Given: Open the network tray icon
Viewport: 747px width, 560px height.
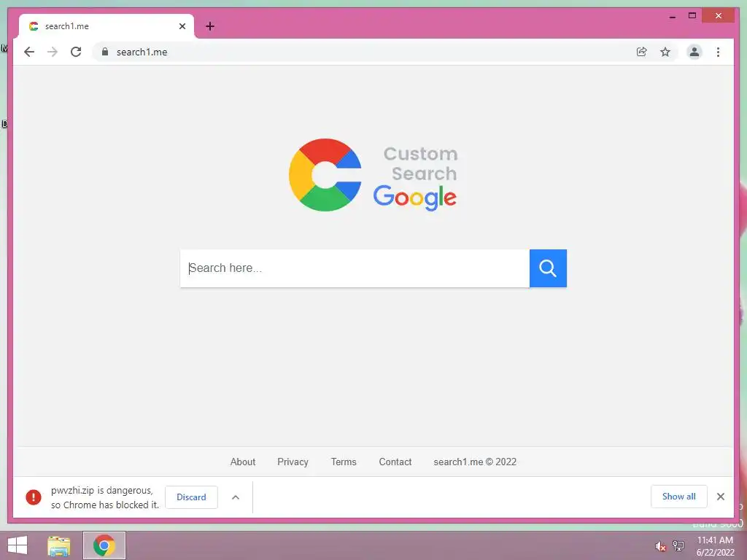Looking at the screenshot, I should click(678, 546).
